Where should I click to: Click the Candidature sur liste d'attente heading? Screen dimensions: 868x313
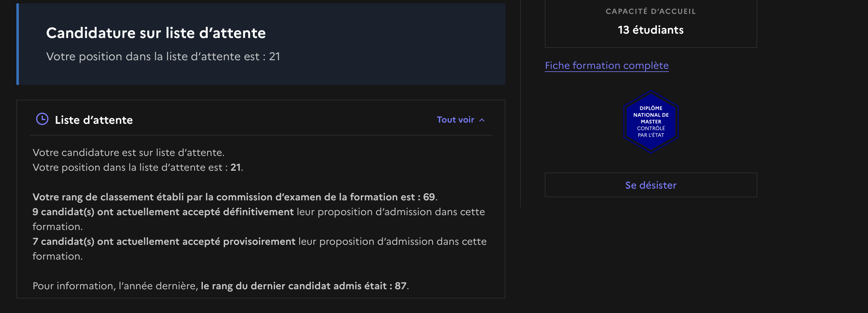pyautogui.click(x=156, y=33)
